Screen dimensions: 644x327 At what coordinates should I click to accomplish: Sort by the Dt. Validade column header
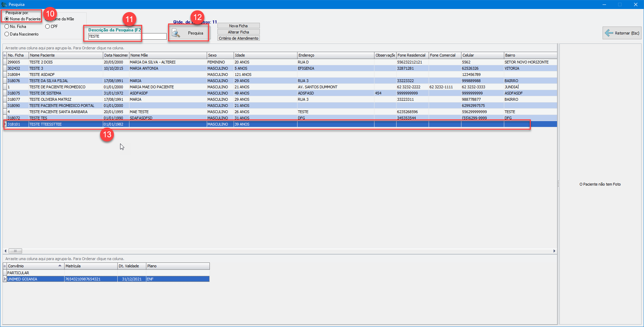[131, 266]
